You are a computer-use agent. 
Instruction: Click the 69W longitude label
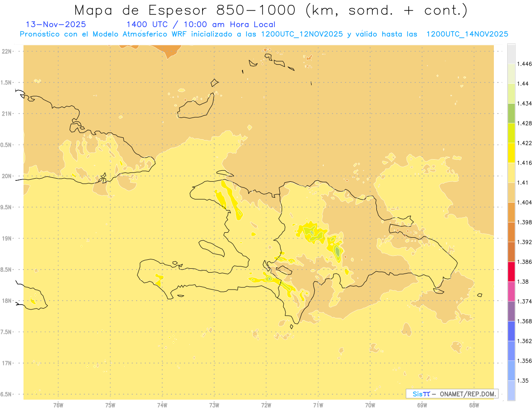tap(422, 405)
